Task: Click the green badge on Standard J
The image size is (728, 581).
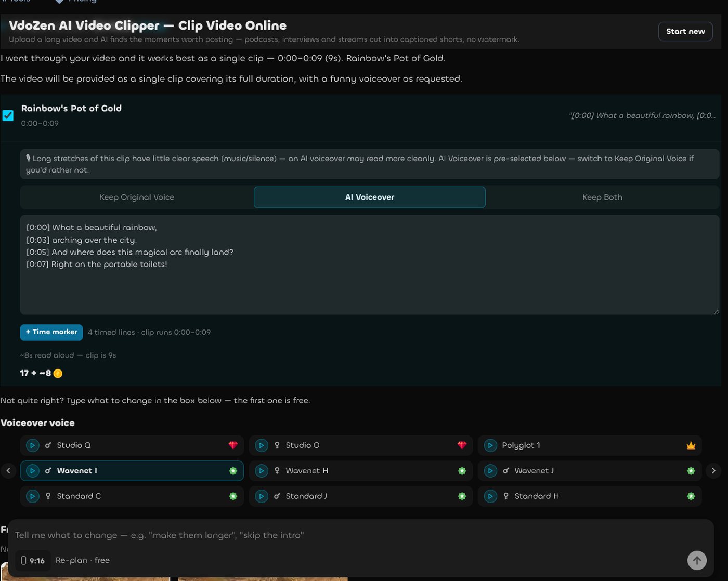Action: coord(462,496)
